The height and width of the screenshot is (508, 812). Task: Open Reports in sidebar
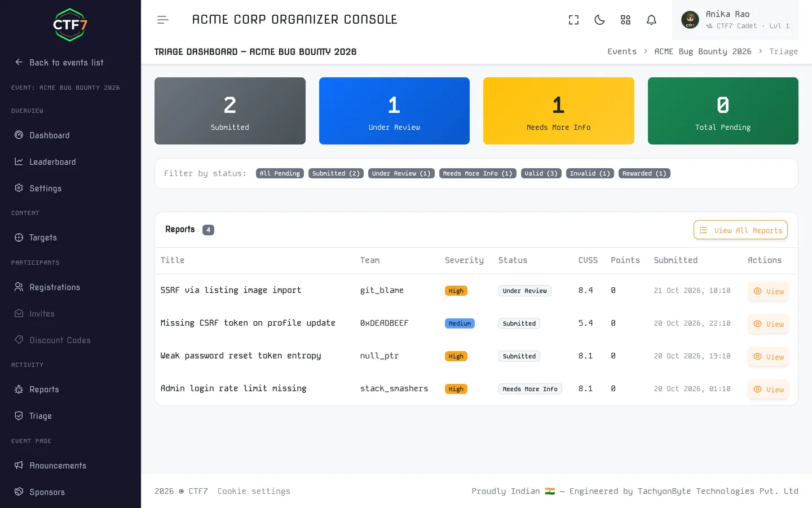(37, 389)
